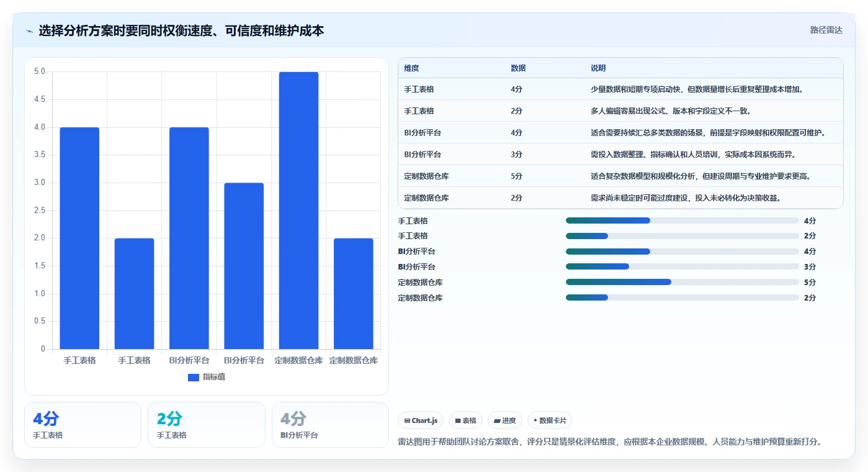Screen dimensions: 868x472
Task: Click the 定制数据仓库 5分 progress bar
Action: click(682, 282)
